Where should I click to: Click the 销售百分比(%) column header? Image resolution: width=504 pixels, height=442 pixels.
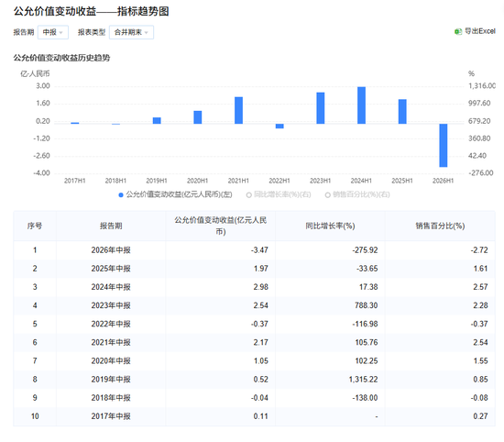click(440, 226)
